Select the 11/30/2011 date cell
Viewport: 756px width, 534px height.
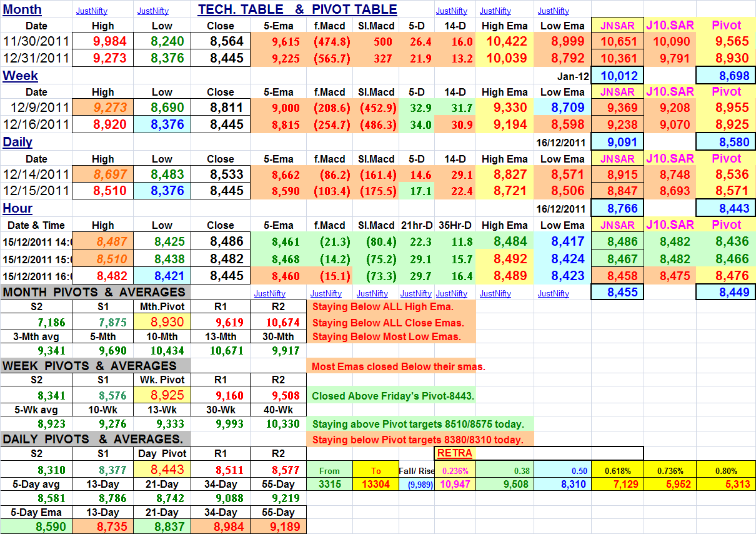pos(37,41)
